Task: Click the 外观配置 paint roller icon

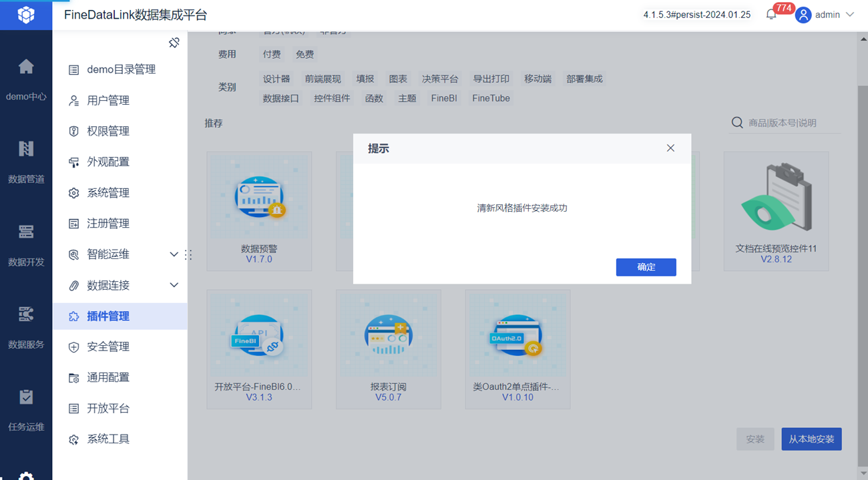Action: click(x=74, y=162)
